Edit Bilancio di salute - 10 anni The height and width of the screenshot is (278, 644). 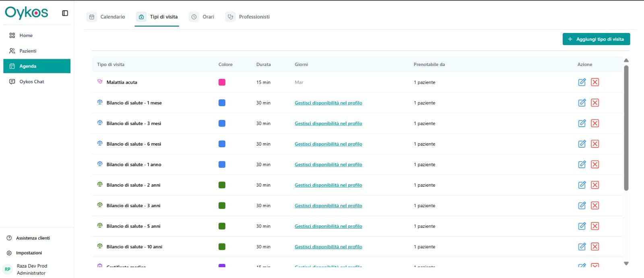pyautogui.click(x=582, y=246)
